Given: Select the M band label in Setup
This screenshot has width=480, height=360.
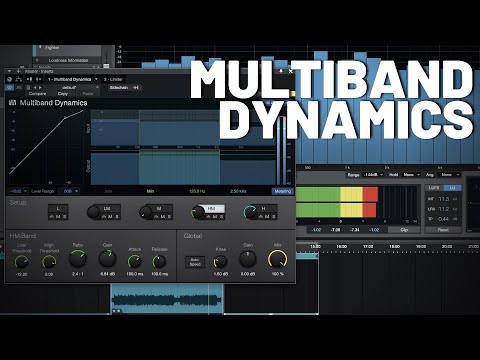Looking at the screenshot, I should click(x=159, y=209).
